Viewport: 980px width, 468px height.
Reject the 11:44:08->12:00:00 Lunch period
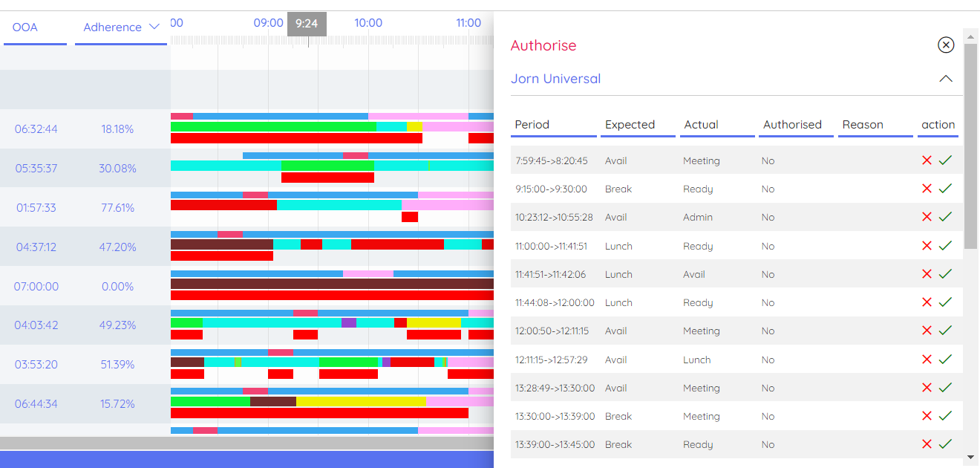click(927, 302)
